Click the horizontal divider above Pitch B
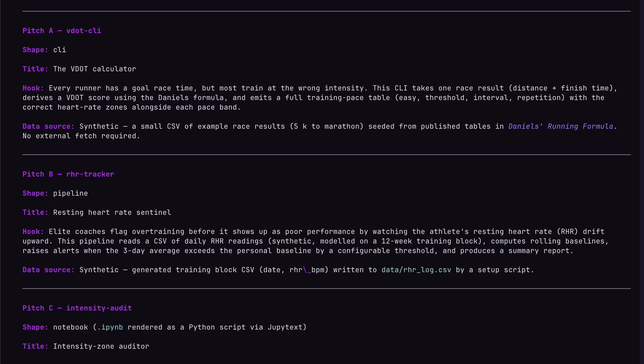Viewport: 644px width, 364px height. tap(327, 155)
